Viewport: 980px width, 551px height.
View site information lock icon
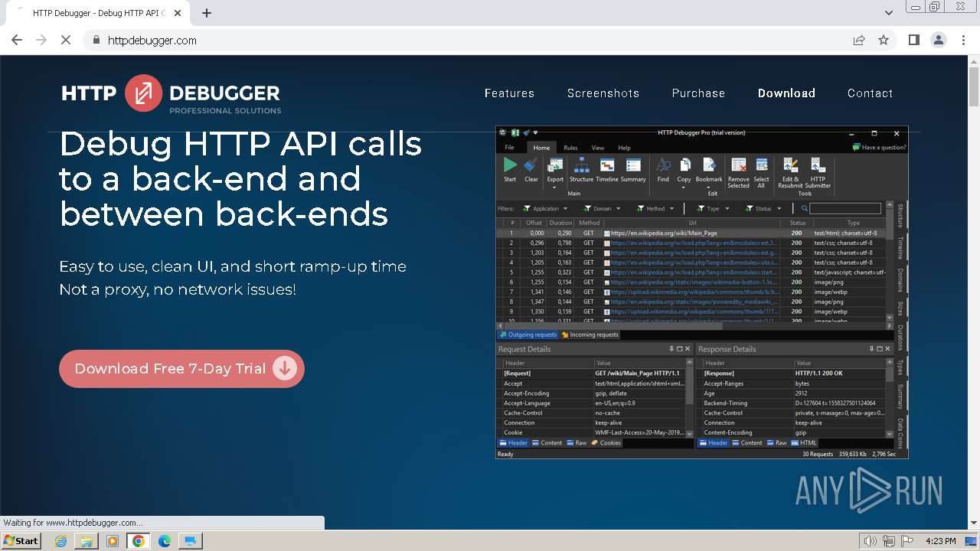point(96,41)
